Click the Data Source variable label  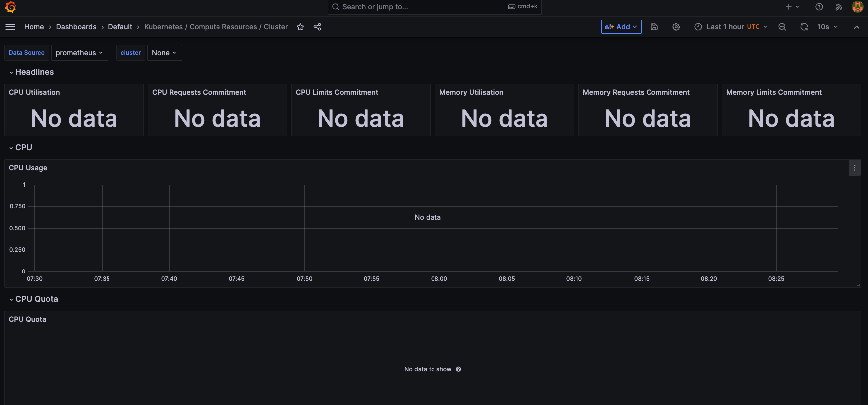pyautogui.click(x=27, y=53)
